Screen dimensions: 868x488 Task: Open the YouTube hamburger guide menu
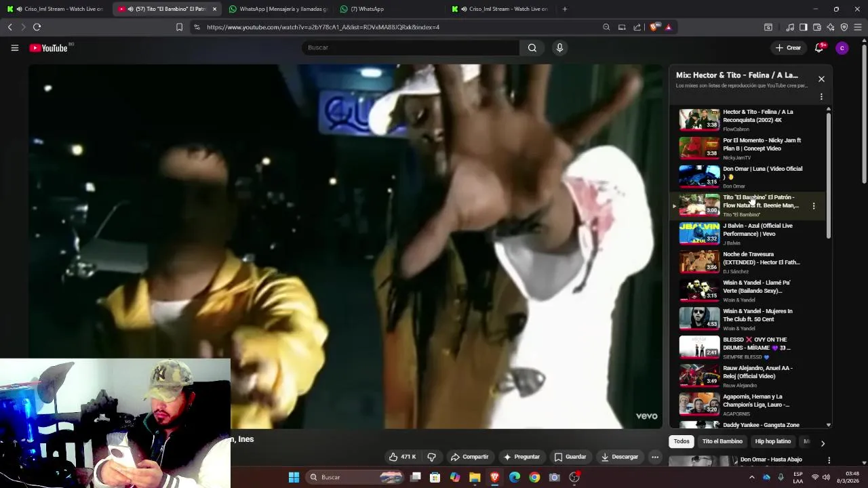coord(14,48)
